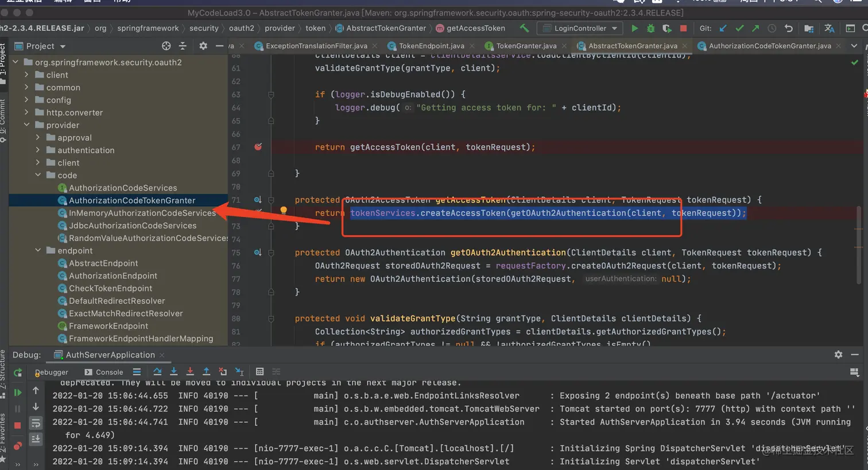This screenshot has width=868, height=470.
Task: Collapse the org.springframework.security.oauth2 package
Action: [15, 62]
